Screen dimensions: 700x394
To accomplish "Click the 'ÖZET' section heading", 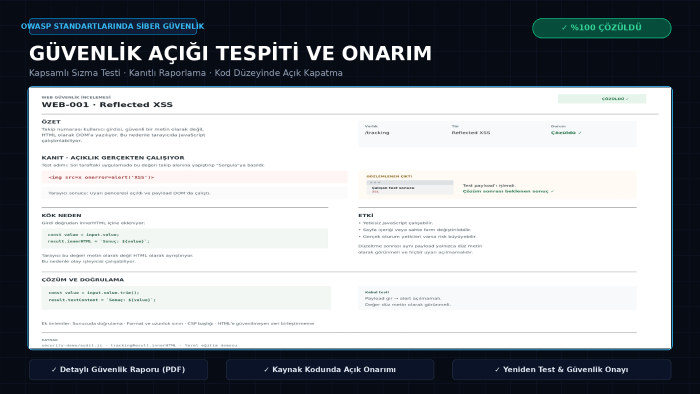I will coord(51,122).
